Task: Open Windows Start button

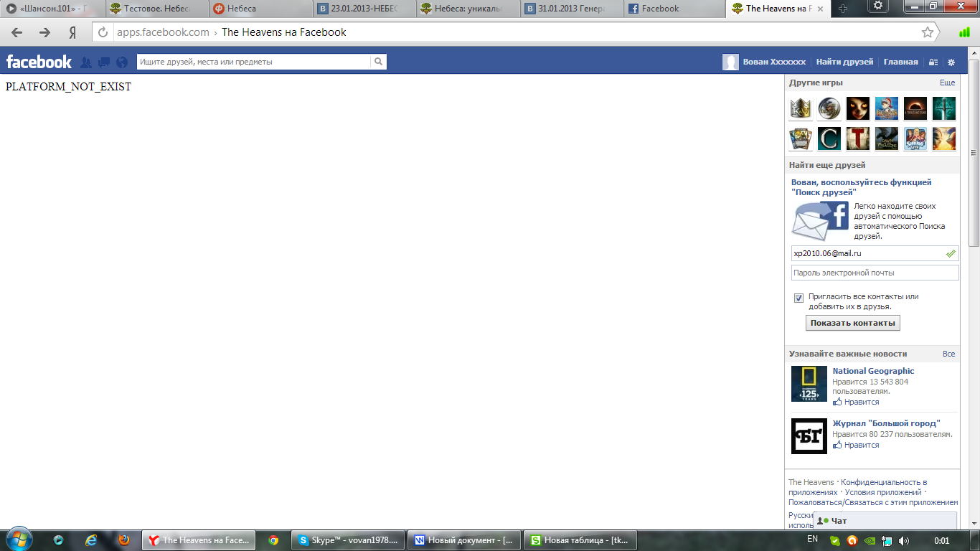Action: pos(18,537)
